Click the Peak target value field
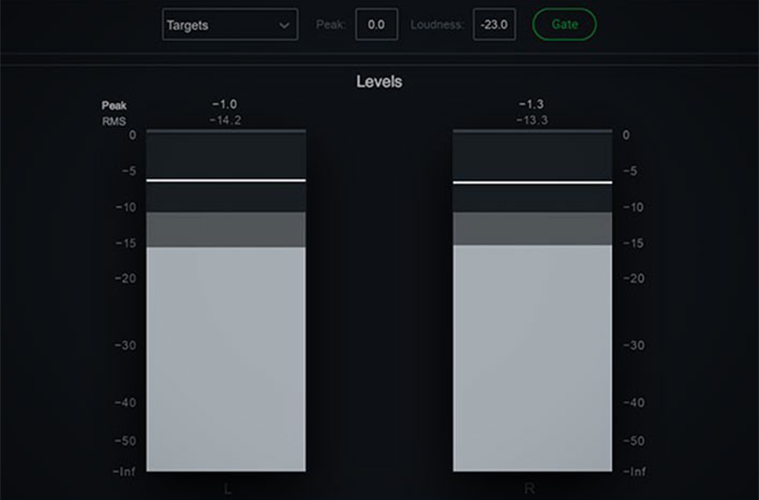The height and width of the screenshot is (500, 759). coord(377,24)
